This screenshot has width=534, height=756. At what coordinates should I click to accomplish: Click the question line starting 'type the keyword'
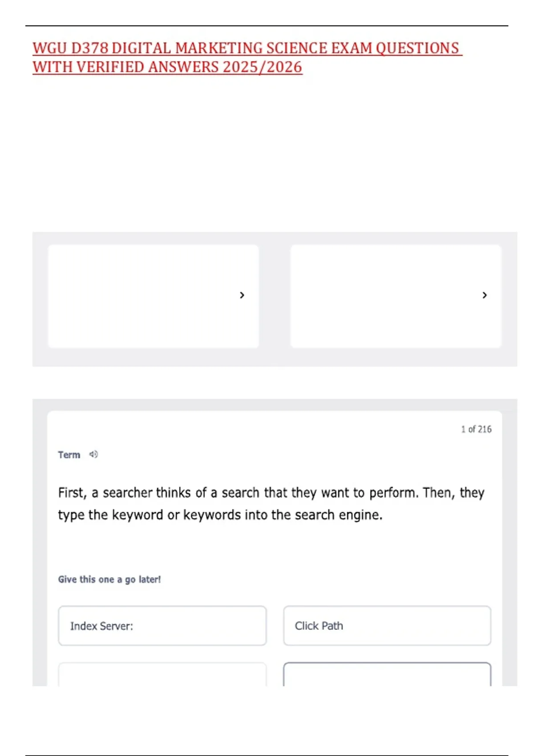tap(220, 515)
